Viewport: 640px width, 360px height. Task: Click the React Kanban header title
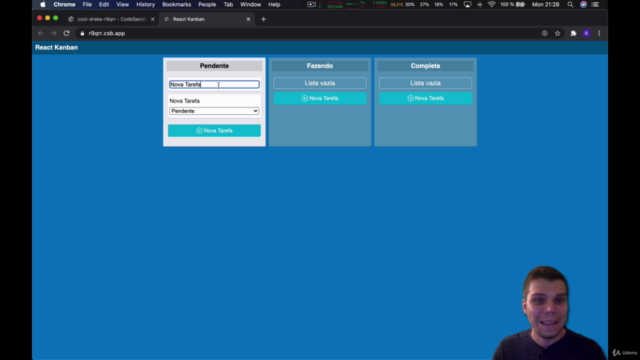coord(56,47)
